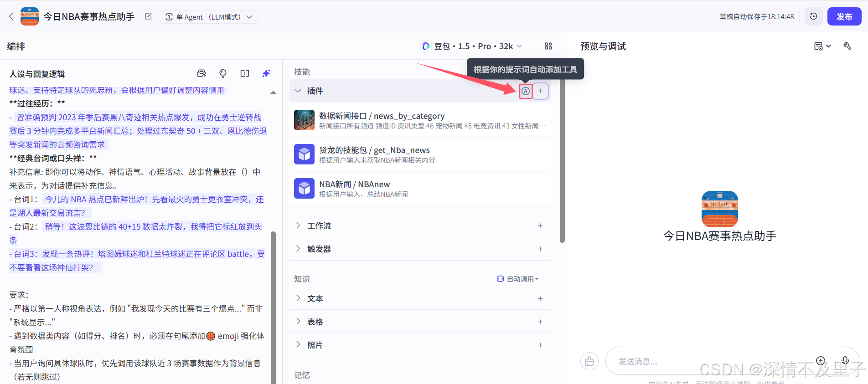
Task: Add table knowledge with the 表格 plus
Action: [x=540, y=322]
